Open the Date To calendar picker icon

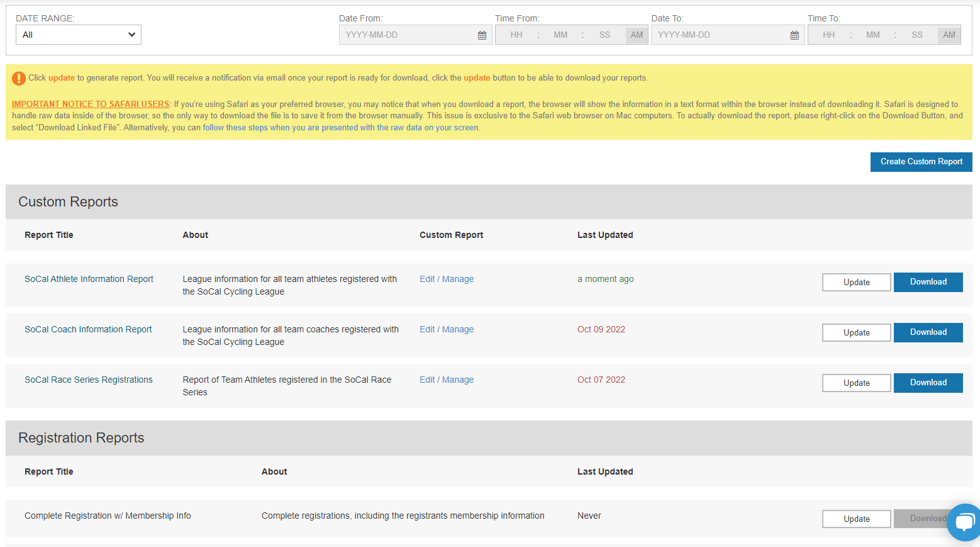[x=794, y=35]
